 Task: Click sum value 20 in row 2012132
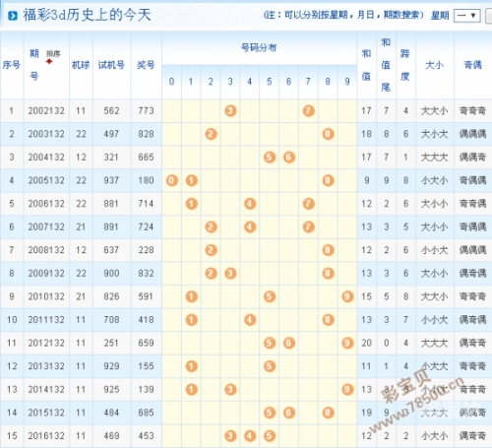pos(366,343)
